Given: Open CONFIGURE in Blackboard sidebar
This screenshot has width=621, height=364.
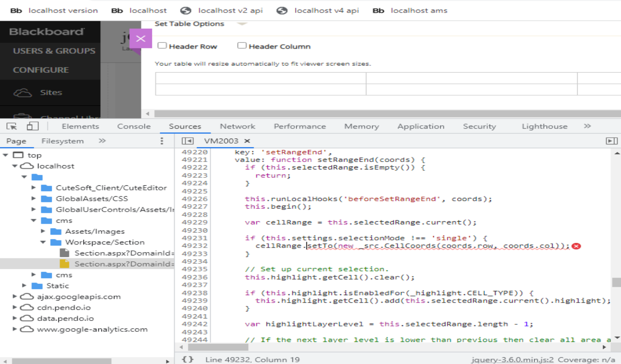Looking at the screenshot, I should point(41,70).
